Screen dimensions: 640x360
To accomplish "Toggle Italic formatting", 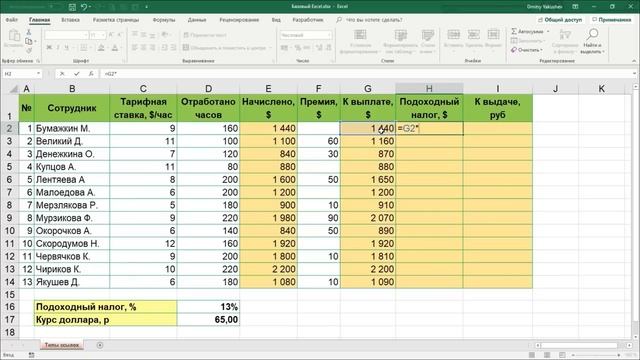I will tap(58, 48).
